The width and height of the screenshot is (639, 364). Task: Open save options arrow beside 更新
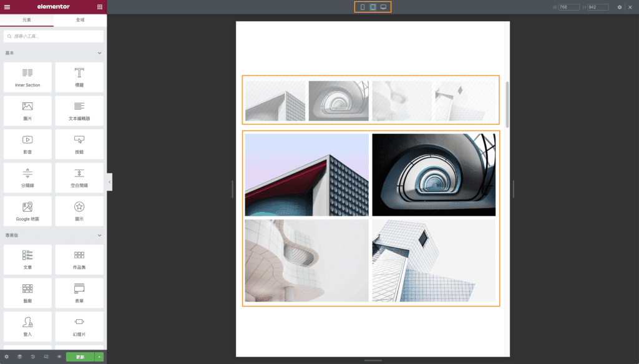[100, 357]
